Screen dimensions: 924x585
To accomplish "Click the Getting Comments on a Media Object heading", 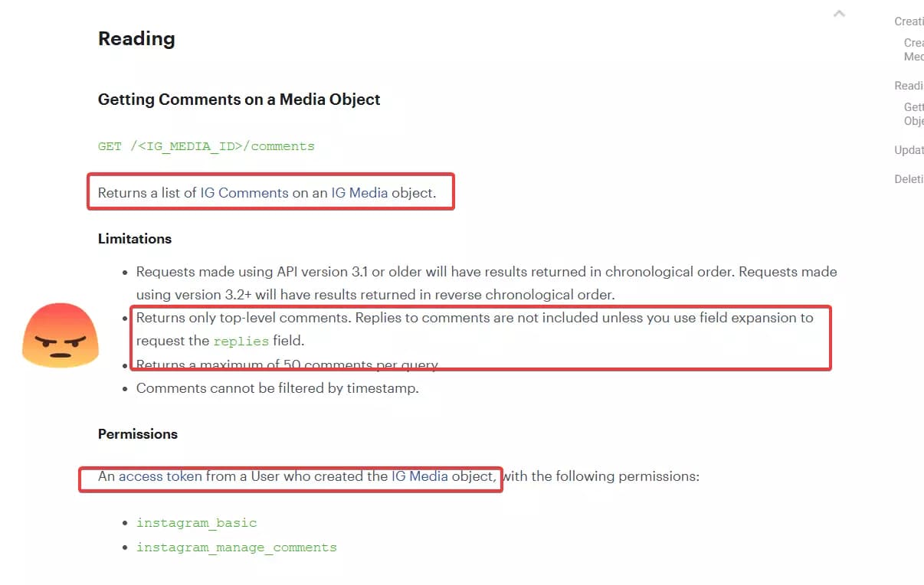I will [x=238, y=100].
